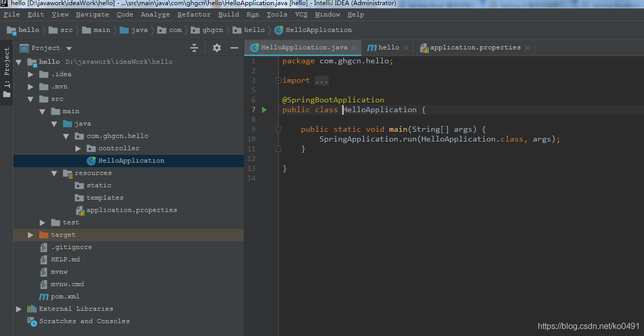Click the HelloApplication class icon in breadcrumb
Viewport: 644px width, 336px height.
click(279, 30)
